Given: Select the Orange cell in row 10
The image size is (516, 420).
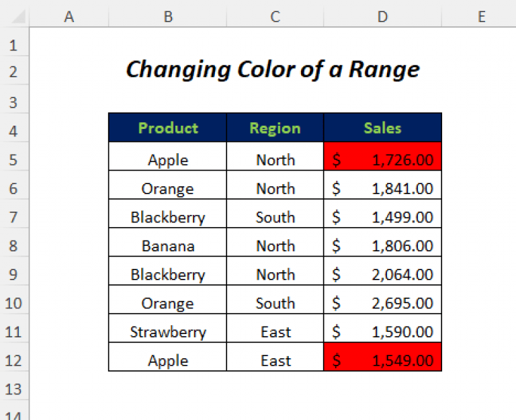Looking at the screenshot, I should pyautogui.click(x=167, y=300).
